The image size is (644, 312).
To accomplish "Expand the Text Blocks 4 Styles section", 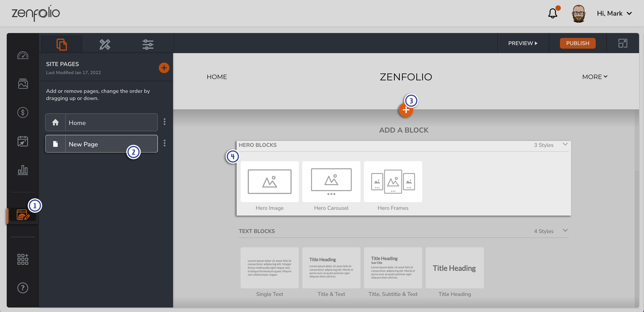I will coord(565,230).
